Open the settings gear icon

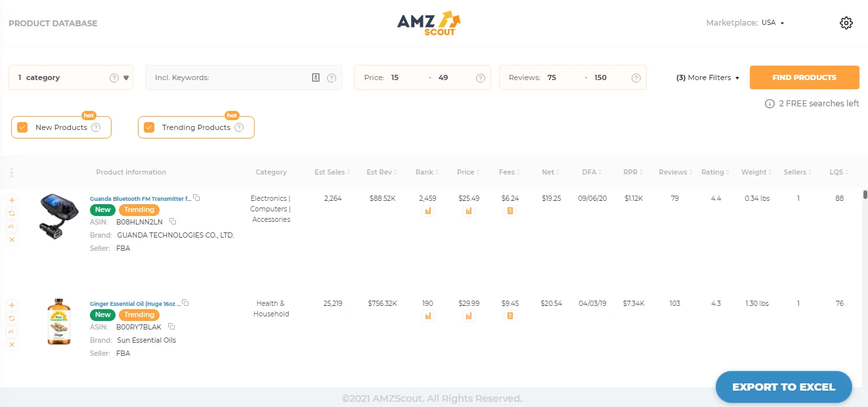(x=846, y=23)
